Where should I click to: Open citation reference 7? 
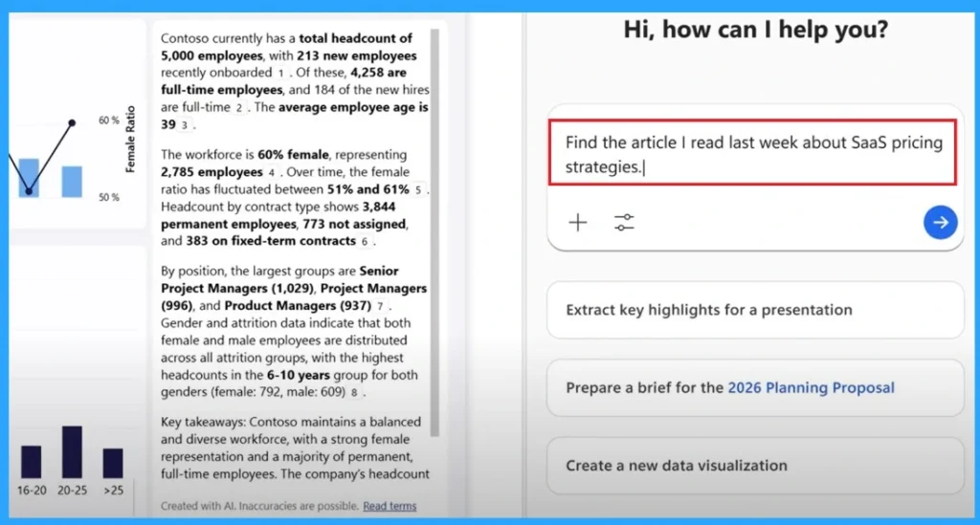point(379,307)
